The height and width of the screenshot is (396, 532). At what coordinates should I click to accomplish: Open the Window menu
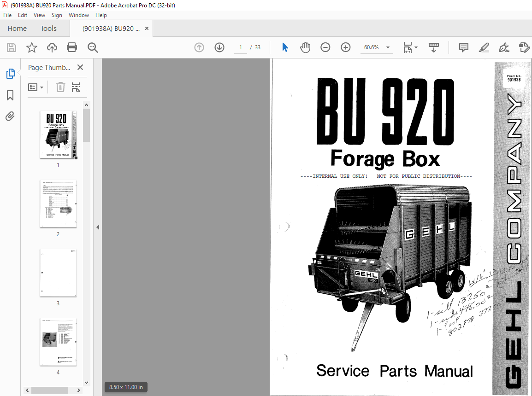(x=79, y=15)
